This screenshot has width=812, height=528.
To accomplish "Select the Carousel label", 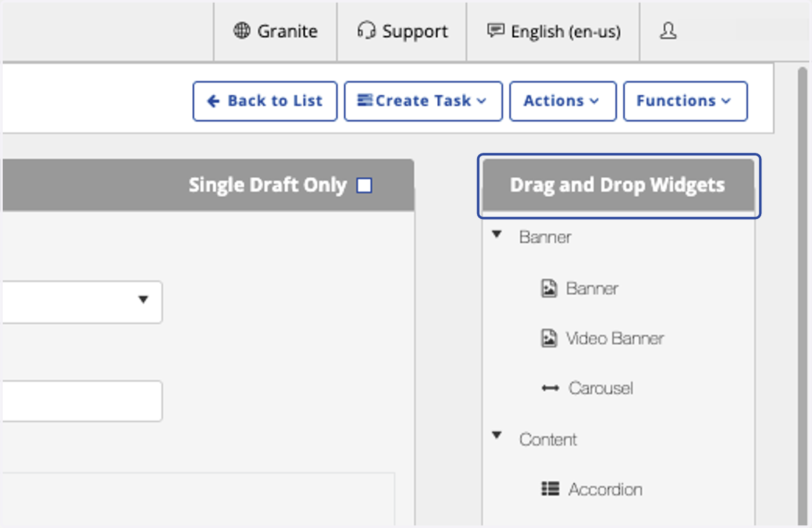I will 601,389.
